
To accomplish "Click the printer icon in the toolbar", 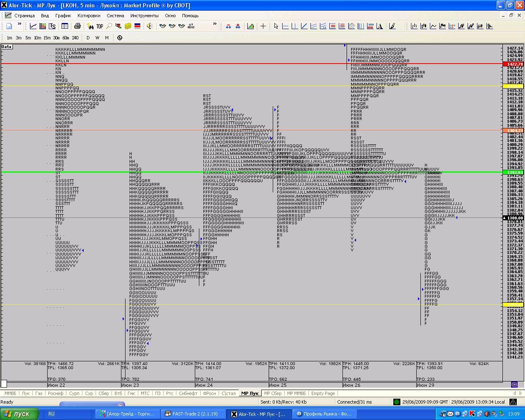I will pyautogui.click(x=77, y=26).
